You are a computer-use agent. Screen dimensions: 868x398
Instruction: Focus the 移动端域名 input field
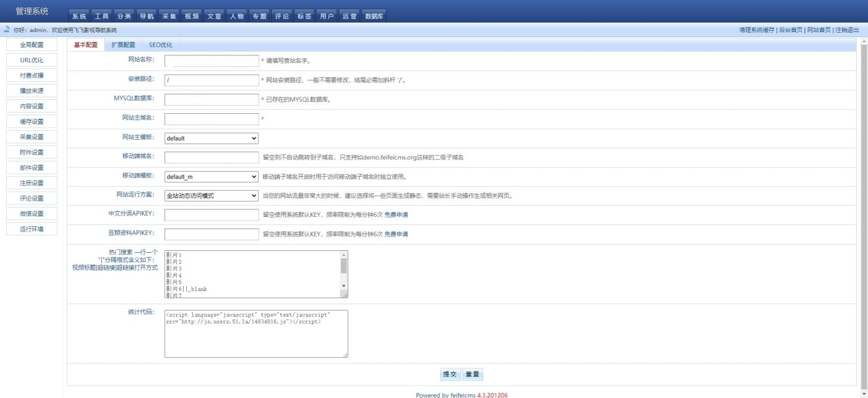tap(212, 157)
